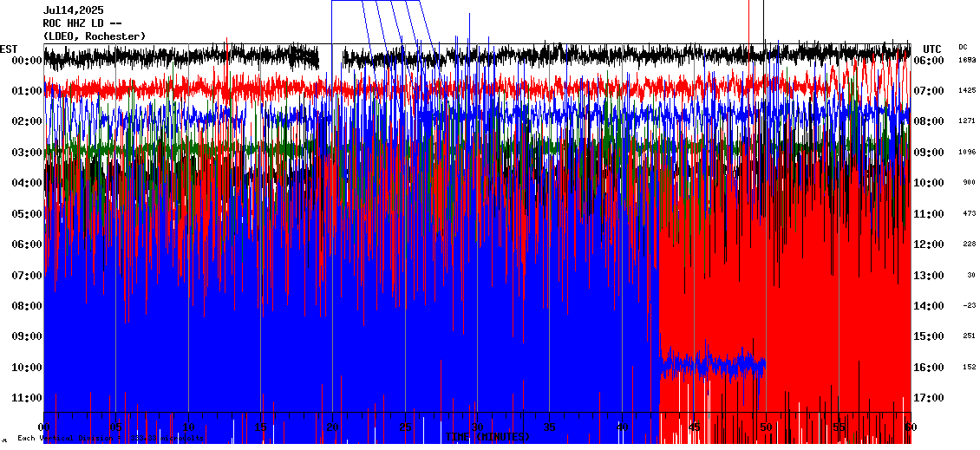Click the DC offset value 1425
Image resolution: width=980 pixels, height=450 pixels.
tap(967, 90)
